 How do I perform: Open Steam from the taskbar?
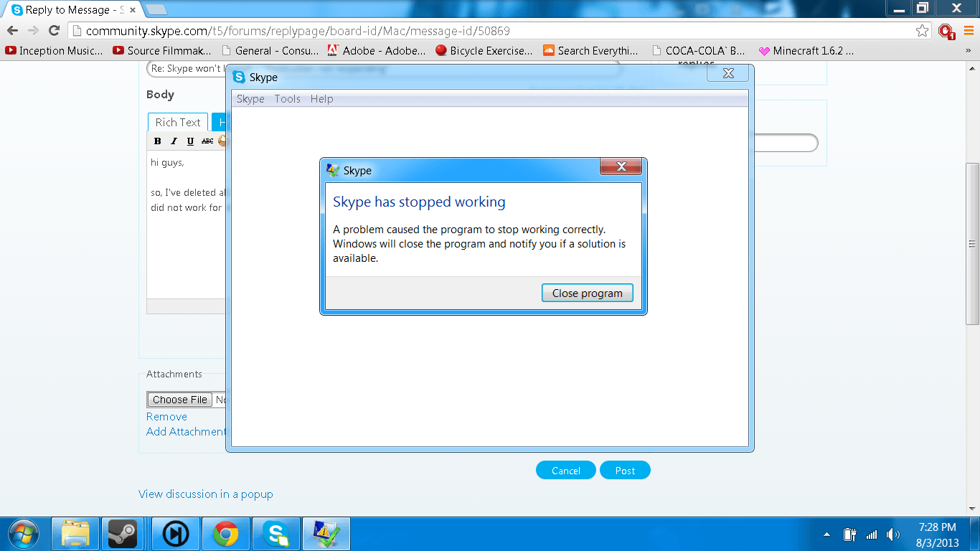click(x=123, y=534)
